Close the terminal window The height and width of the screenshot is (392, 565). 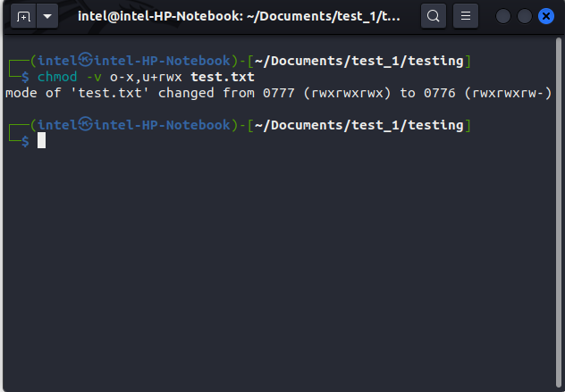(546, 16)
